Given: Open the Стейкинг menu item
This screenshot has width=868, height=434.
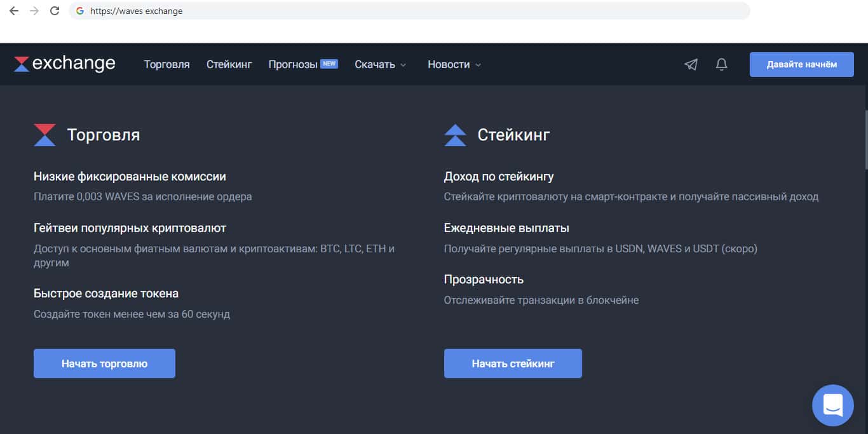Looking at the screenshot, I should pos(229,64).
